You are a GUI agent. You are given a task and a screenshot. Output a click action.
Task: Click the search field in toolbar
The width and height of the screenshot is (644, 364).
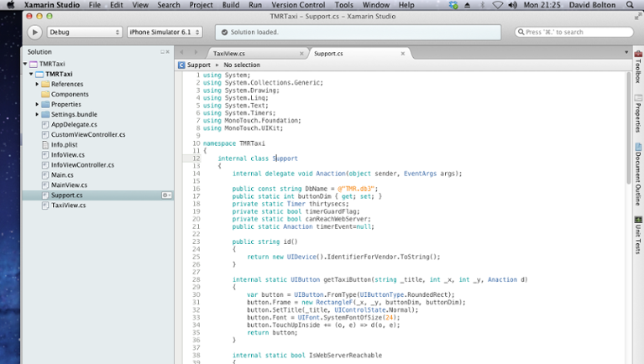573,32
